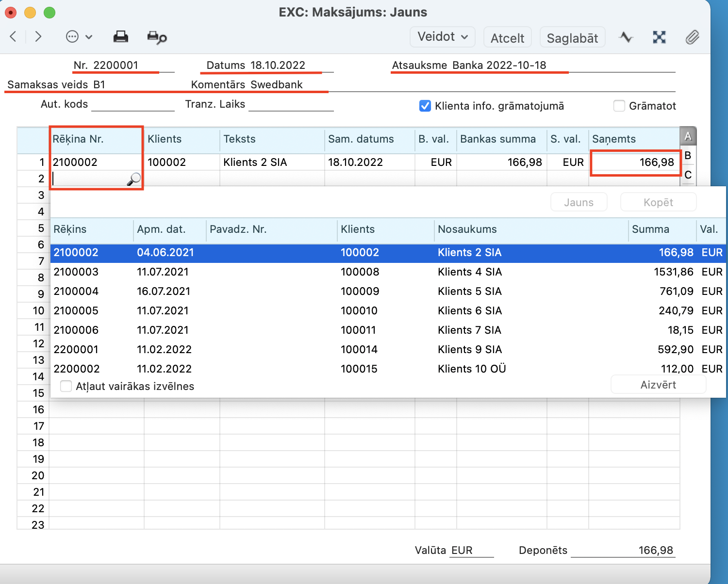Click the Aut. kods input field

[x=132, y=104]
